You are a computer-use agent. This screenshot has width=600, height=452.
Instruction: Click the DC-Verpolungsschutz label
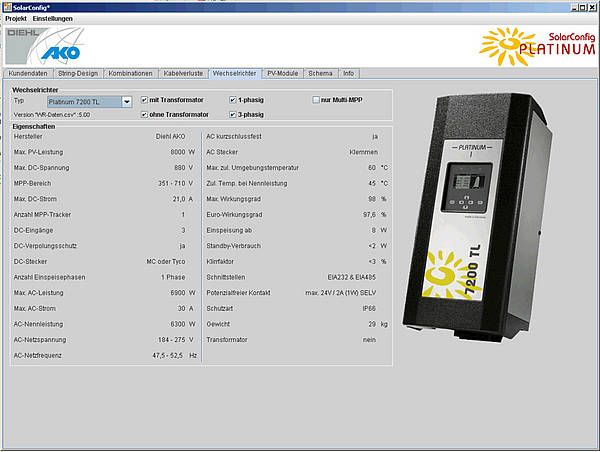[x=45, y=246]
